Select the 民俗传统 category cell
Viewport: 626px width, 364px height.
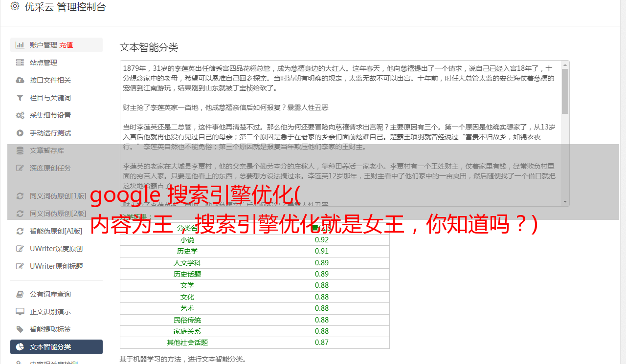(187, 320)
